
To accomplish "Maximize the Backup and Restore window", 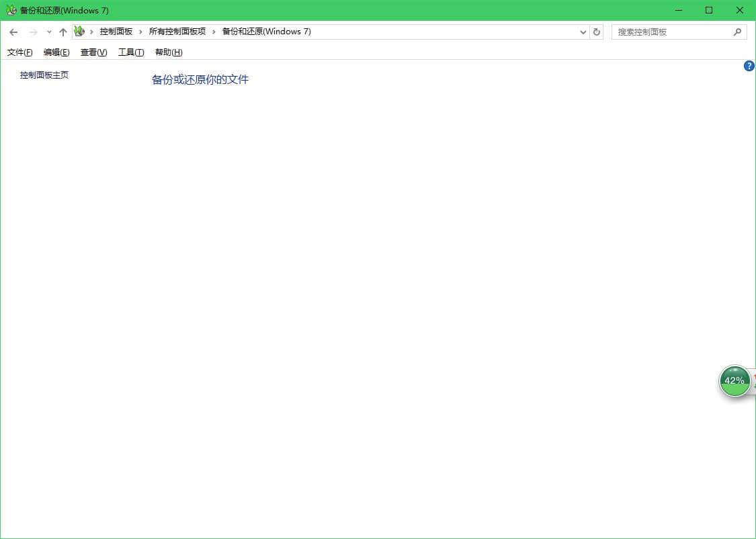I will click(708, 10).
